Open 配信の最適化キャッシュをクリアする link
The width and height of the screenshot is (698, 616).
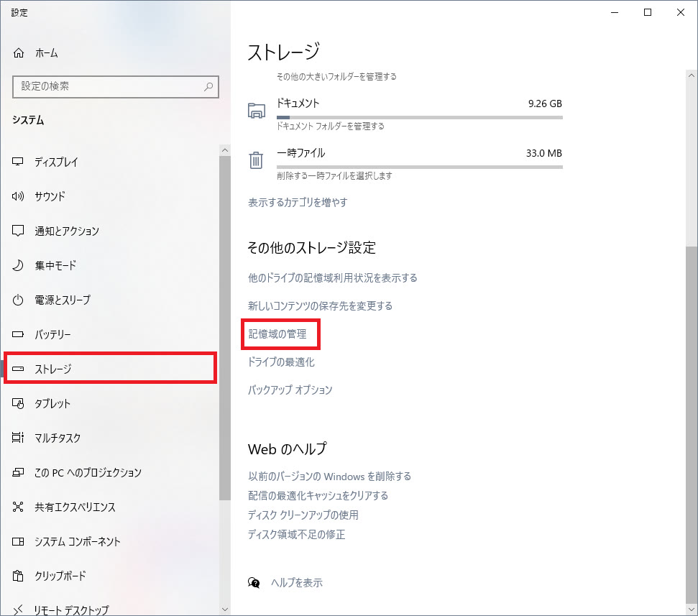318,496
